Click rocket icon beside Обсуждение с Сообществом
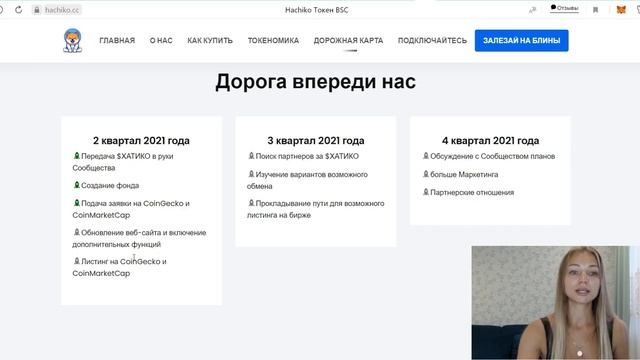 pos(425,156)
